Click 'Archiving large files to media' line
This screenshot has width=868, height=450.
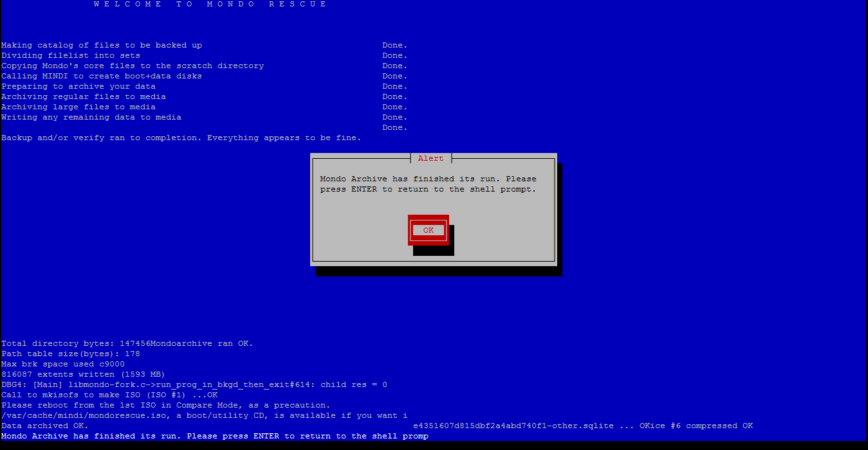pyautogui.click(x=78, y=107)
